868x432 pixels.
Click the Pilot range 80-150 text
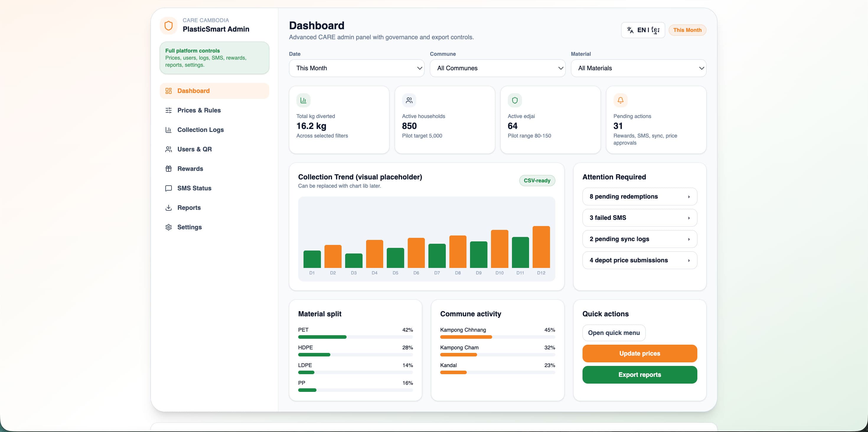(x=529, y=136)
